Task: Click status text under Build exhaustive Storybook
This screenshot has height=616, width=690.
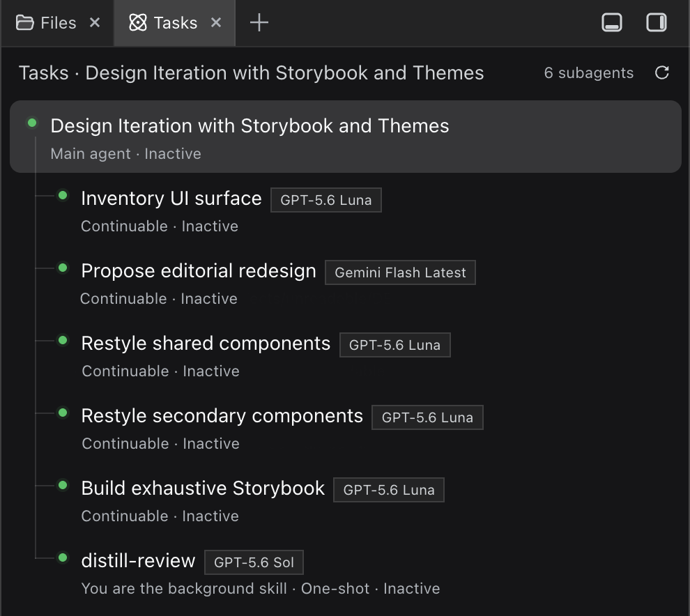Action: tap(160, 516)
